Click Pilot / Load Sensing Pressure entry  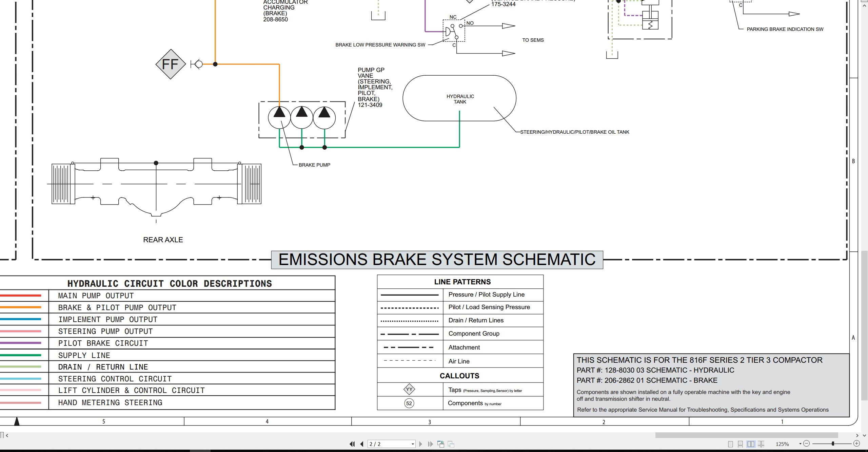click(489, 307)
